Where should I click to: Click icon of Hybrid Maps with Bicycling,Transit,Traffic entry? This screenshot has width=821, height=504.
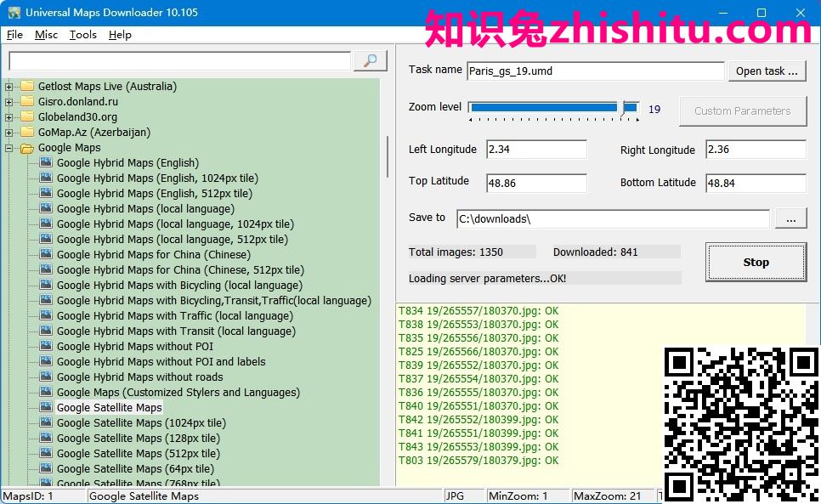[x=46, y=300]
